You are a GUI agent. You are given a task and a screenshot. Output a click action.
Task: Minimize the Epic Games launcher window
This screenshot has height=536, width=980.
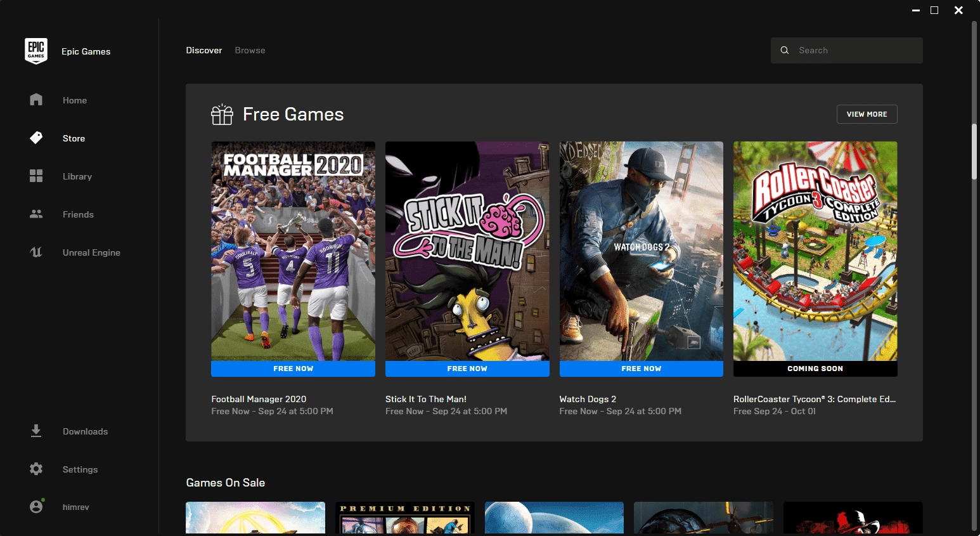click(x=915, y=10)
